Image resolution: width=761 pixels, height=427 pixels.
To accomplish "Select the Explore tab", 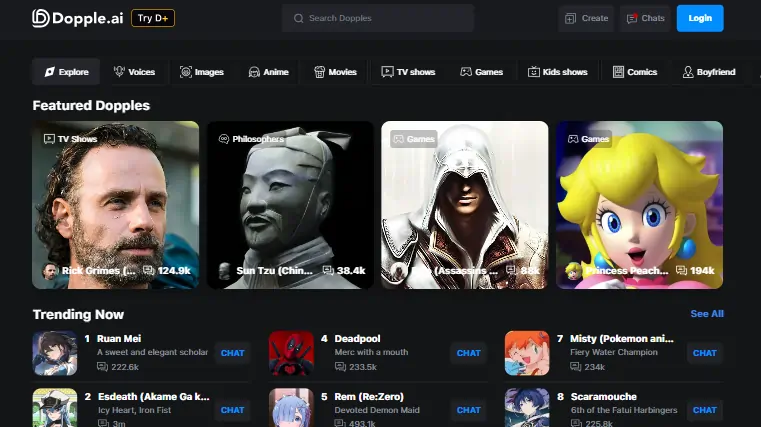I will (66, 72).
